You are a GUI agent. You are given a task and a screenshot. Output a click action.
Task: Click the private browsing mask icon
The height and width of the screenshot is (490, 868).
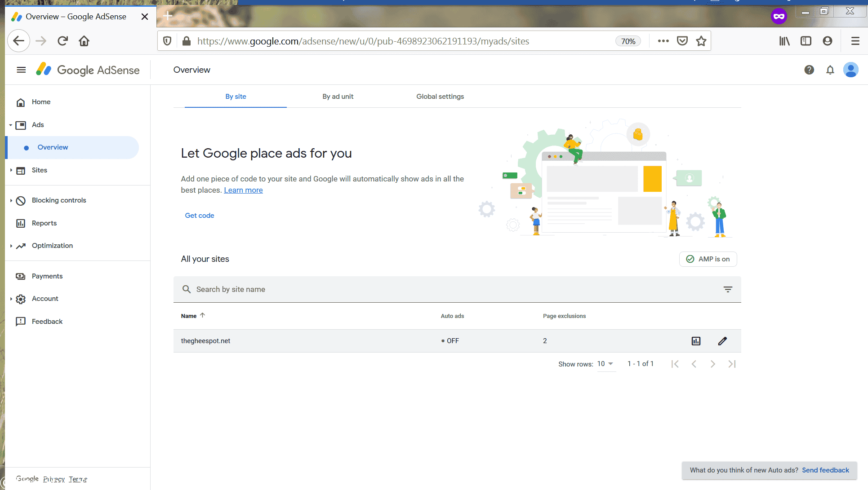pyautogui.click(x=779, y=17)
